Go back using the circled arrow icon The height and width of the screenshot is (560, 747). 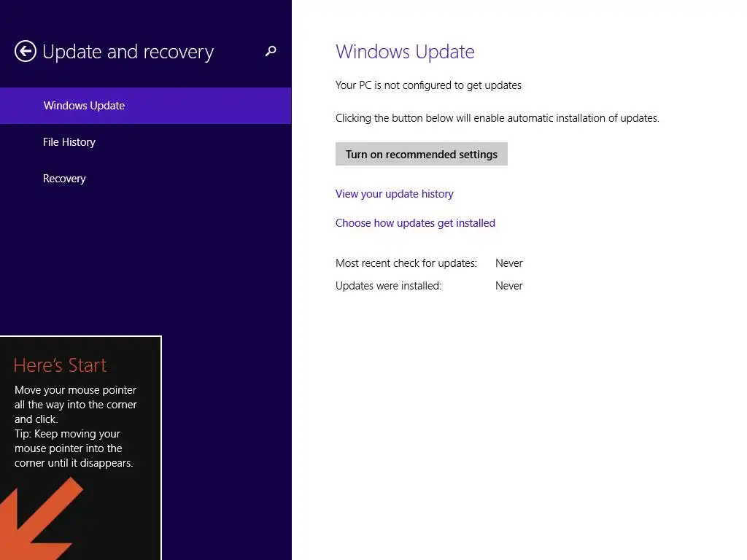pos(26,51)
